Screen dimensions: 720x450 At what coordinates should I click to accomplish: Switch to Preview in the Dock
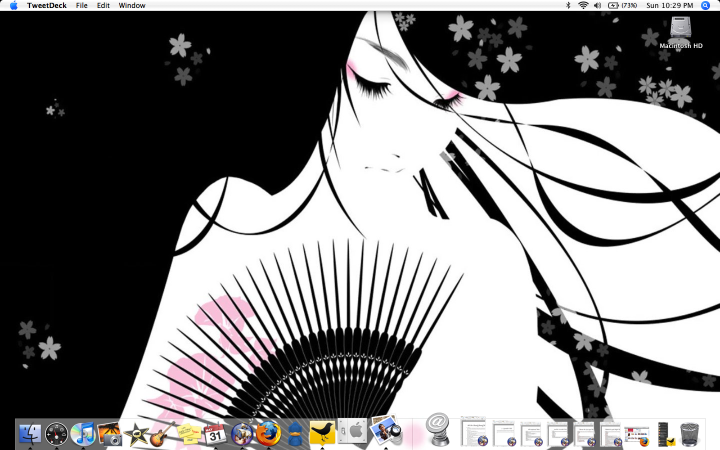pyautogui.click(x=386, y=431)
